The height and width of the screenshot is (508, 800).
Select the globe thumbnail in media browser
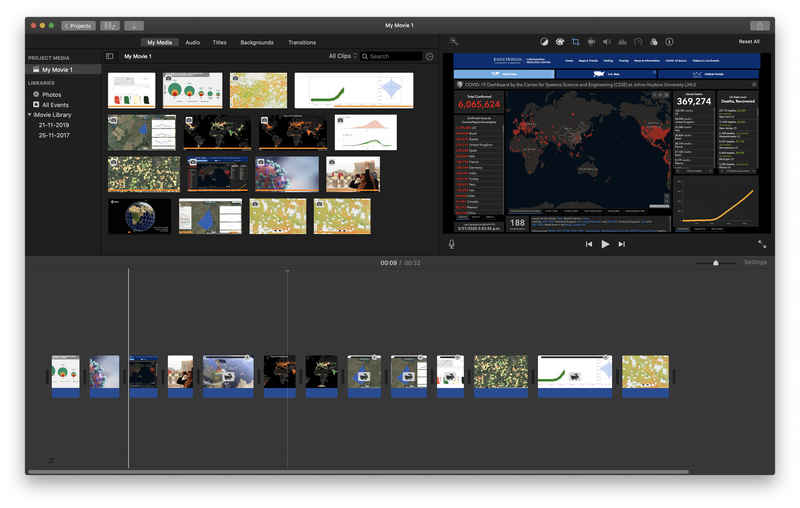click(x=139, y=216)
